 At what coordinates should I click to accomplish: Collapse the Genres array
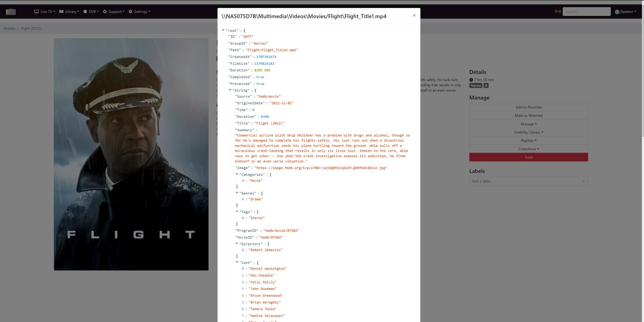click(237, 193)
